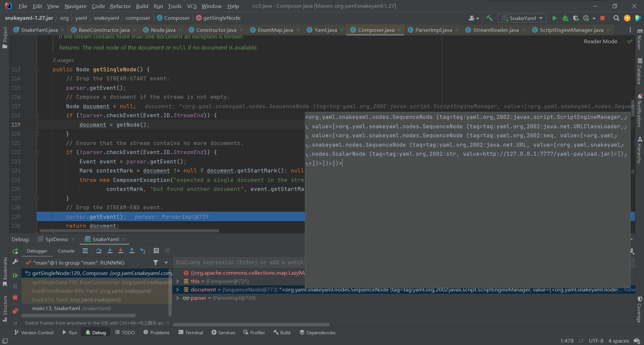Click the Step Into debugger icon

tap(110, 251)
